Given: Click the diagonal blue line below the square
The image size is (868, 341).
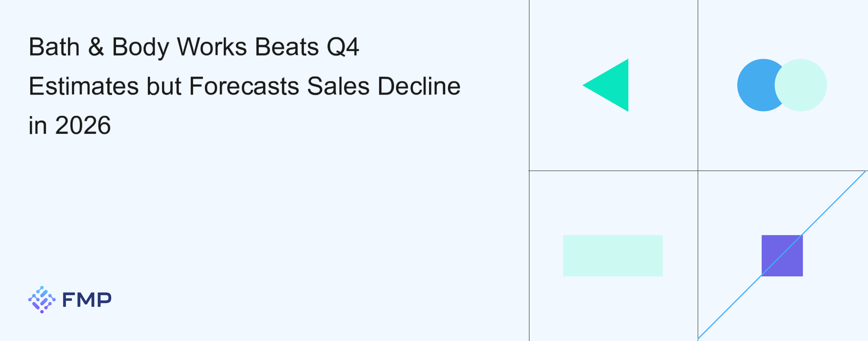Looking at the screenshot, I should 728,308.
